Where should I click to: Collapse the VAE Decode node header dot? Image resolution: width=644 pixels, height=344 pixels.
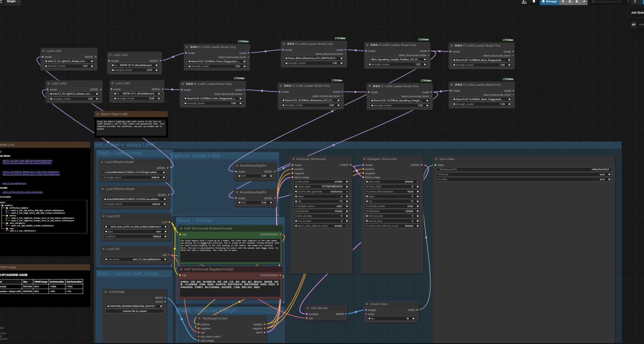[x=308, y=308]
